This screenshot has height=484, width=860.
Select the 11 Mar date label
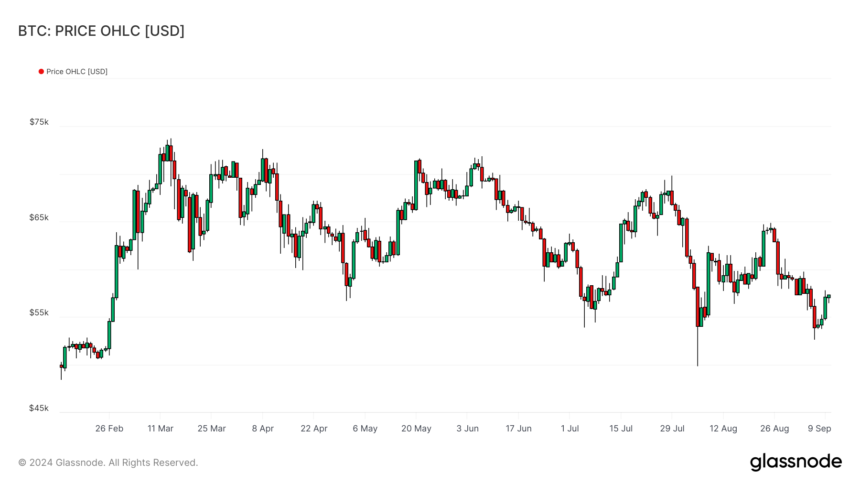pyautogui.click(x=160, y=429)
